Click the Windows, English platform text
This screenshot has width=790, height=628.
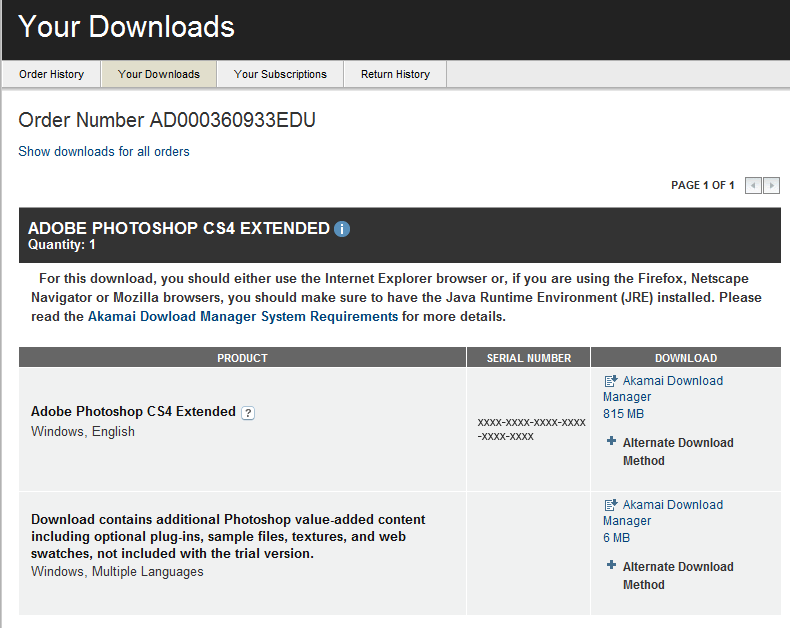point(83,431)
